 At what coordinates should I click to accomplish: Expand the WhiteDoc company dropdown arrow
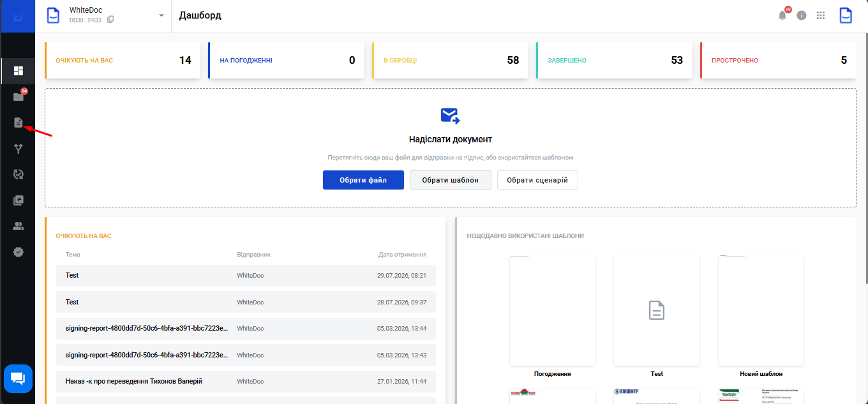(161, 15)
